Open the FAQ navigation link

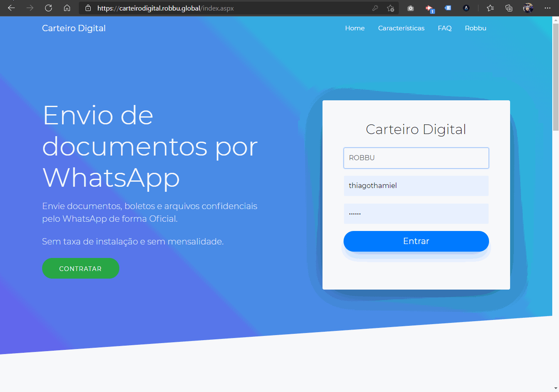click(444, 28)
